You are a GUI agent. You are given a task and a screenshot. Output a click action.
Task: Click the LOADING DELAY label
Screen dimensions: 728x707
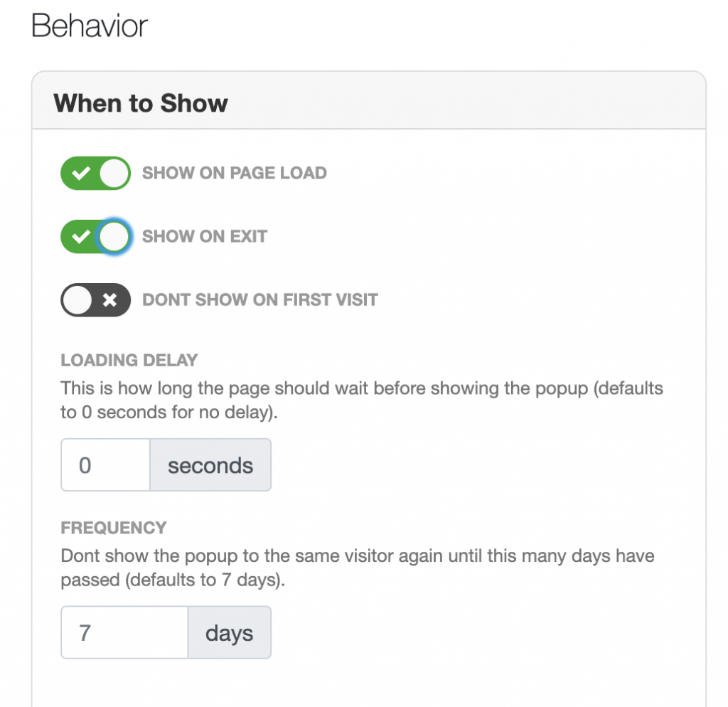[x=129, y=361]
